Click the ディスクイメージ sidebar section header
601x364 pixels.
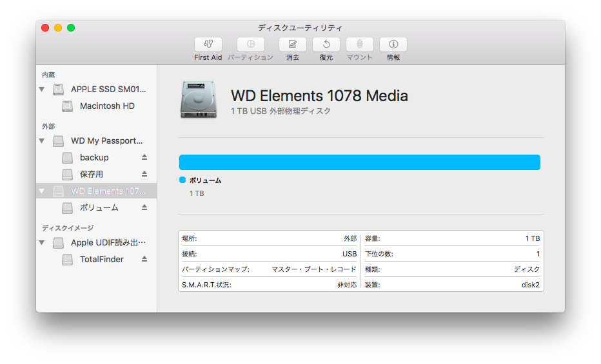[68, 227]
